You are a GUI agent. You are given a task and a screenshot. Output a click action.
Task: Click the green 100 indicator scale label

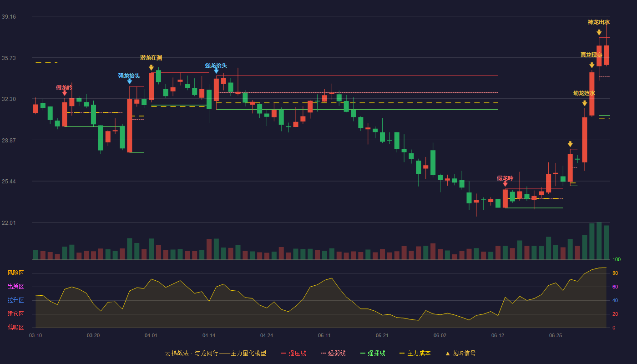tap(617, 260)
